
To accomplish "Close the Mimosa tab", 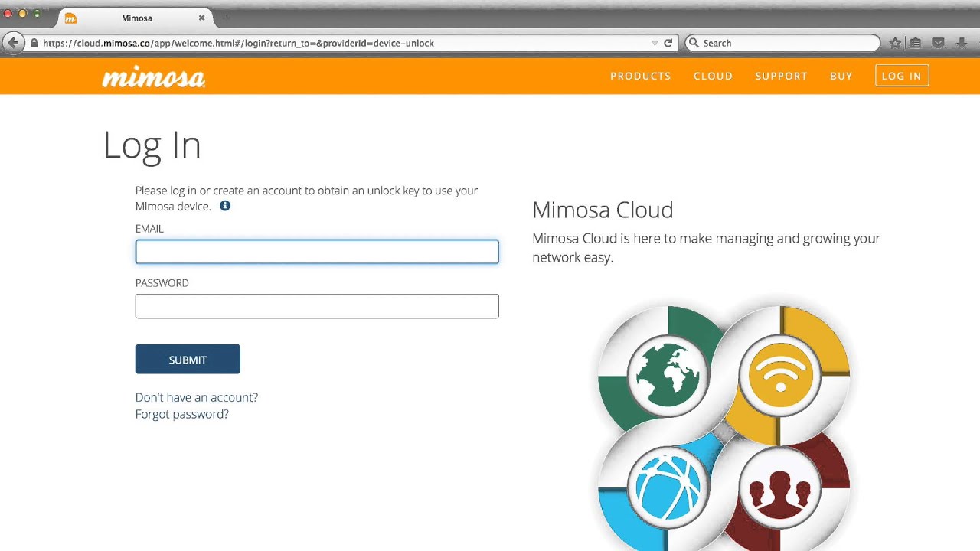I will tap(202, 18).
